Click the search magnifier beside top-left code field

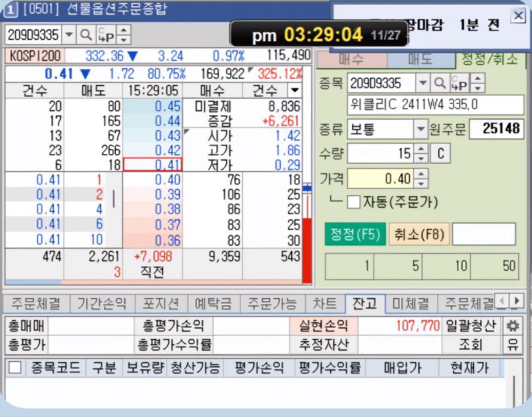[86, 35]
